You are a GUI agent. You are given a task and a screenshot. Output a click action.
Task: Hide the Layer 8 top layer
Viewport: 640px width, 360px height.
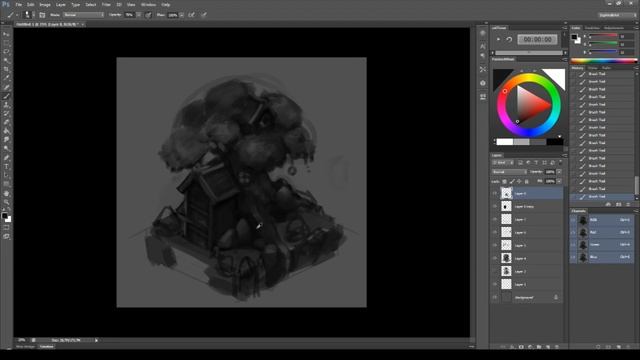click(x=495, y=193)
